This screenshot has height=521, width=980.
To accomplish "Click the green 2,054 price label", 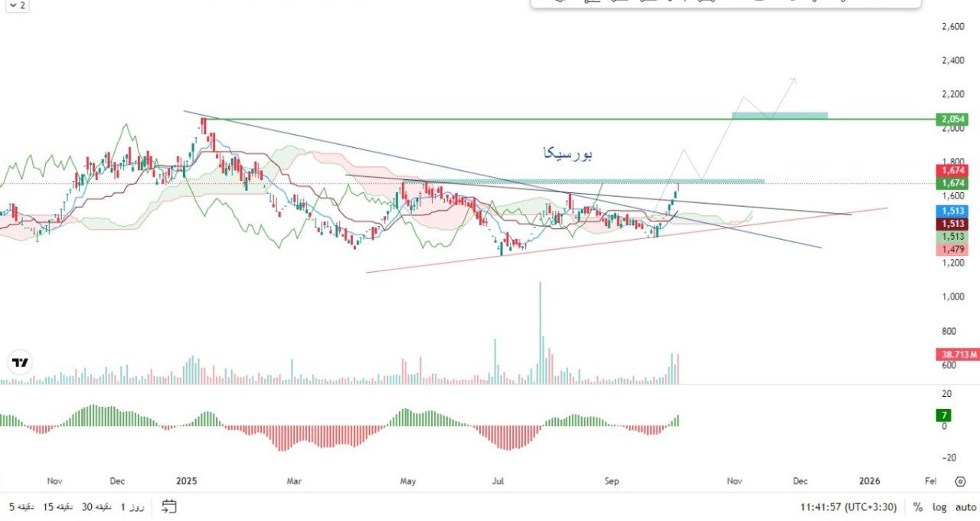I will click(x=952, y=120).
